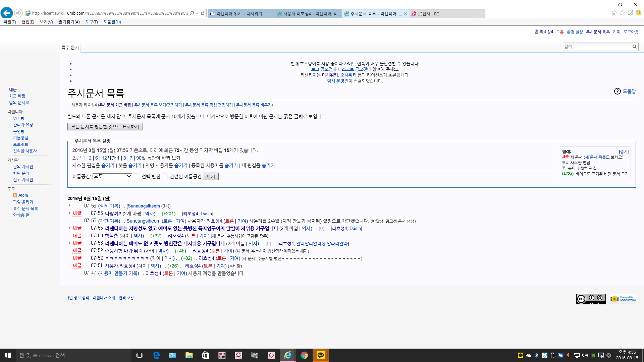
Task: Expand the 나랑께? grouped changes arrow
Action: (x=69, y=213)
